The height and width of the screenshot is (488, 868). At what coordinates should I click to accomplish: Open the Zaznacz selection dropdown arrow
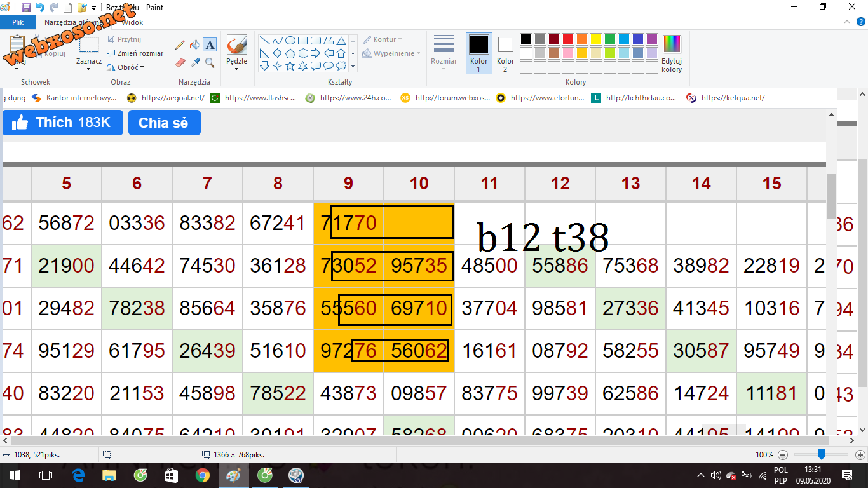coord(89,69)
